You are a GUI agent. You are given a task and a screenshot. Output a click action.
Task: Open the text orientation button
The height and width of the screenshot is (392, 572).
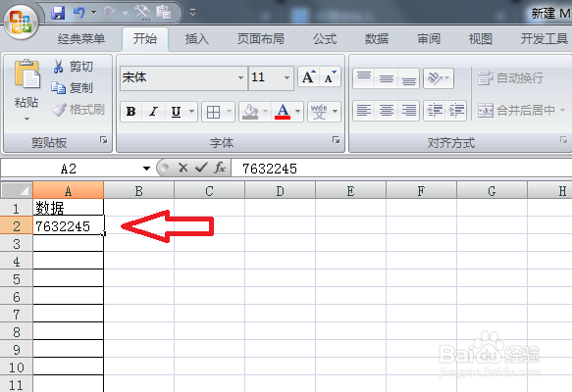(x=439, y=77)
